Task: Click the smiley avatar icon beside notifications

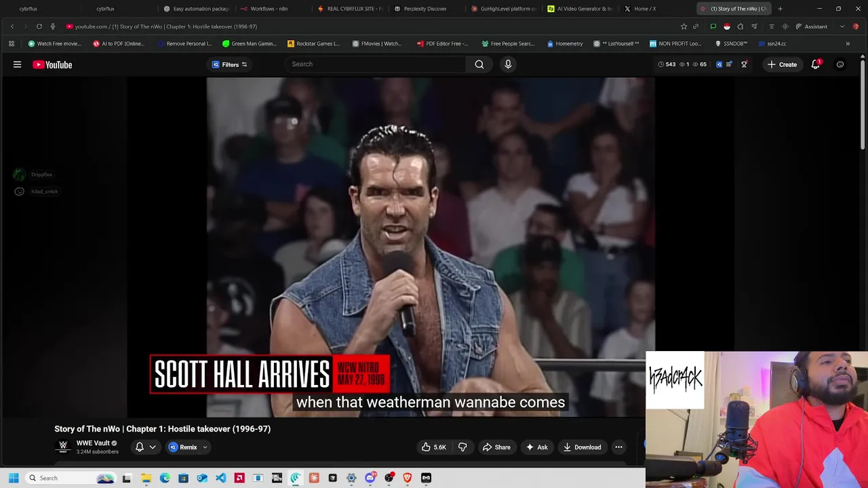Action: click(x=840, y=64)
